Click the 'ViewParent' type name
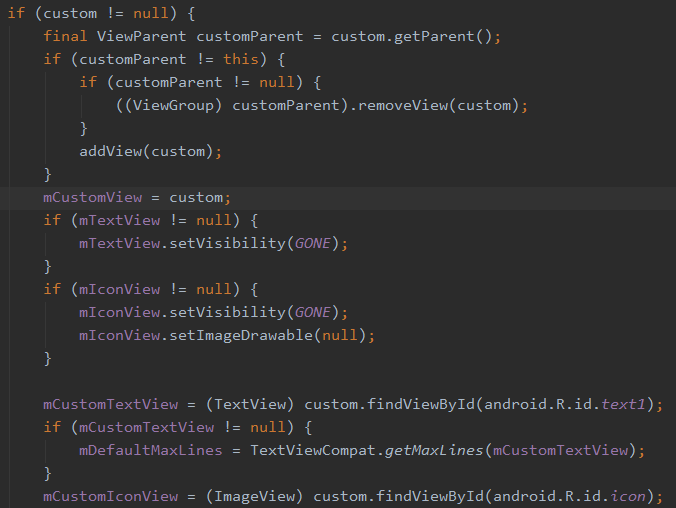Viewport: 676px width, 508px height. [141, 36]
